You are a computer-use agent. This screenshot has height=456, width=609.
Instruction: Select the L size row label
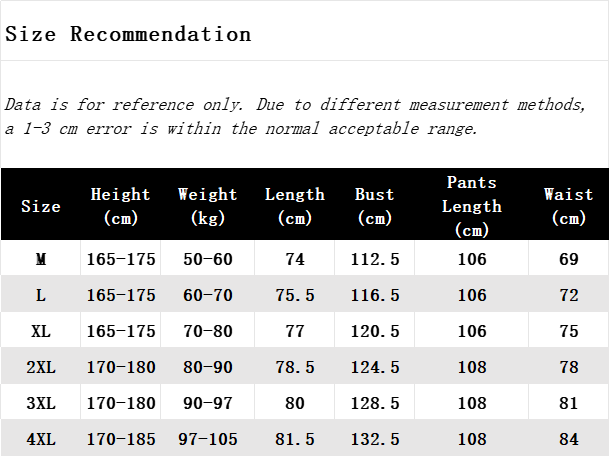tap(41, 296)
